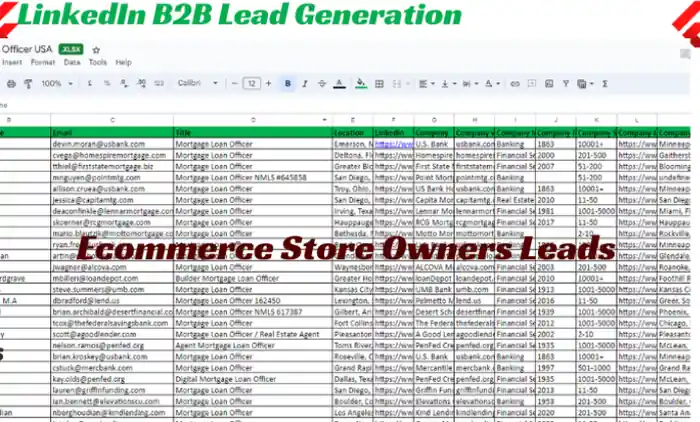Open the column D header dropdown arrow
The image size is (700, 422).
pyautogui.click(x=325, y=120)
